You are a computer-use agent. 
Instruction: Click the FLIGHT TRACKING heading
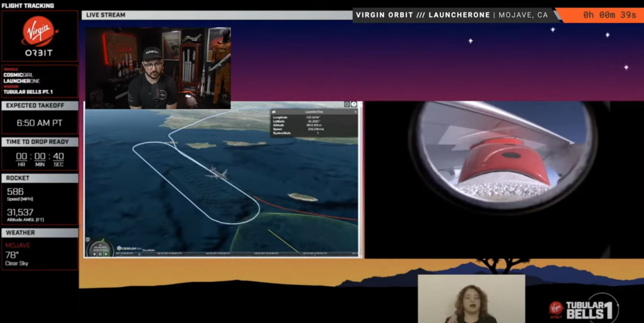(28, 6)
